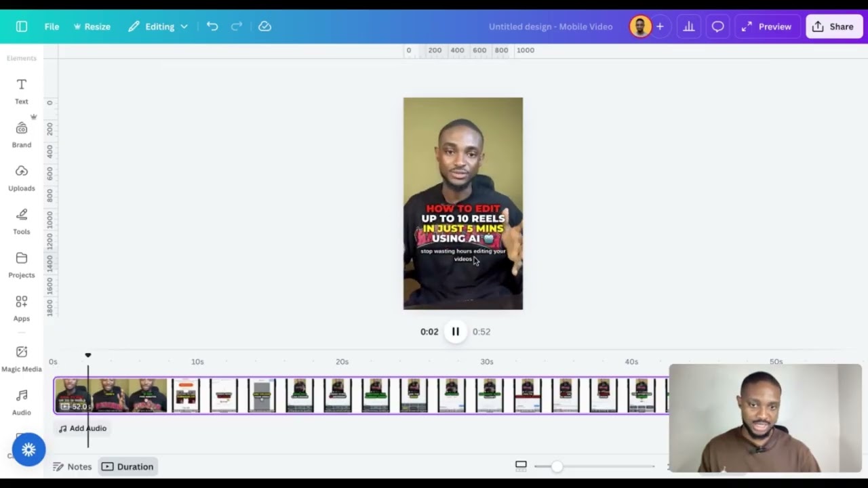Expand the Editing mode dropdown
Screen dimensions: 868x488
(x=158, y=26)
